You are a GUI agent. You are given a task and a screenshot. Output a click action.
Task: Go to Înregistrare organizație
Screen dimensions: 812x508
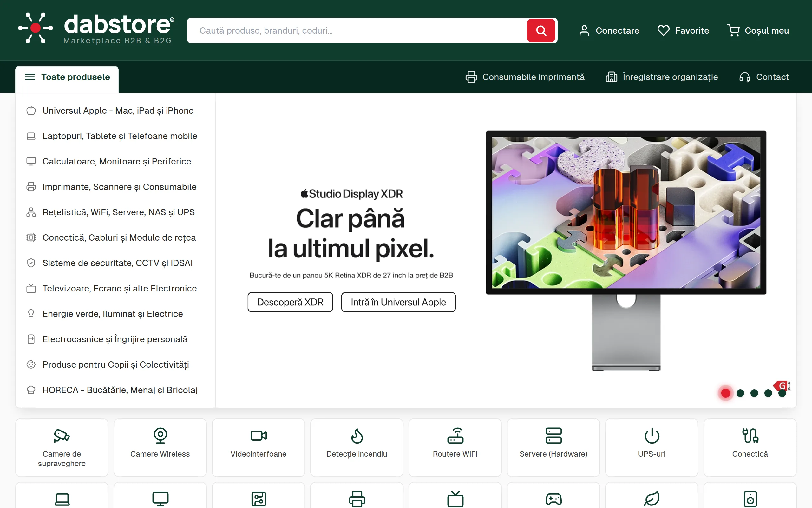tap(662, 77)
